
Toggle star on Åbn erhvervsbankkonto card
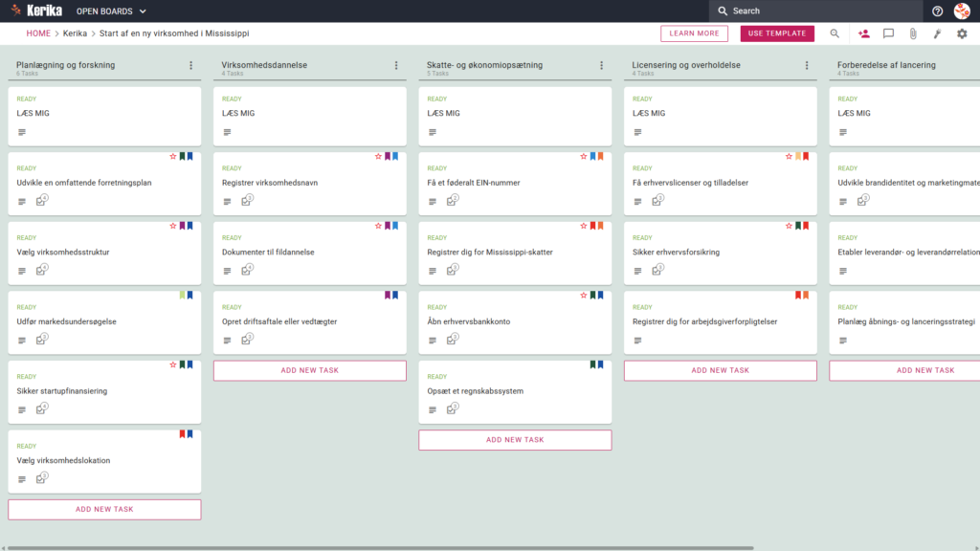click(x=584, y=295)
